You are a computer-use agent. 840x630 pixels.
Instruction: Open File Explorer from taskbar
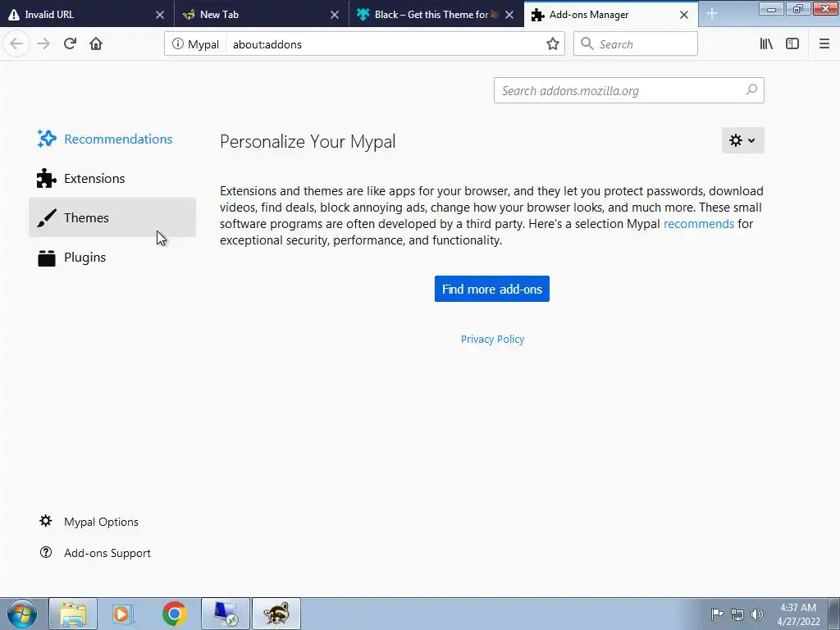(73, 614)
